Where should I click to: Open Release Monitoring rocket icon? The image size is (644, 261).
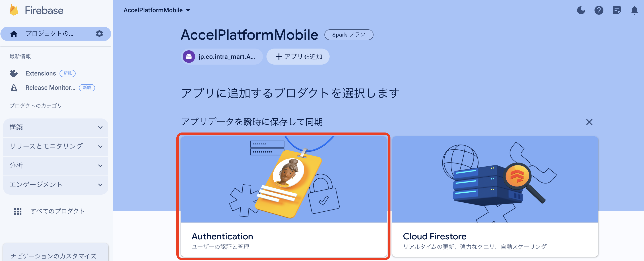pyautogui.click(x=14, y=88)
